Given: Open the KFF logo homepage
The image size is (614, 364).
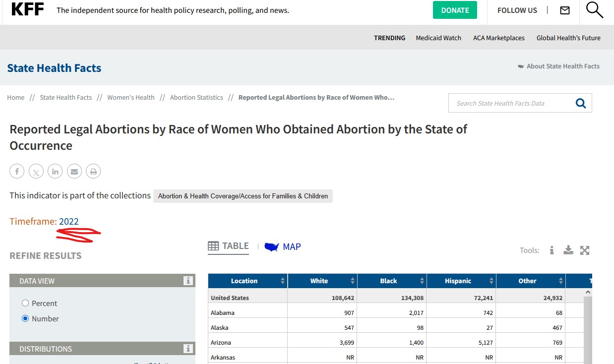Looking at the screenshot, I should 27,9.
